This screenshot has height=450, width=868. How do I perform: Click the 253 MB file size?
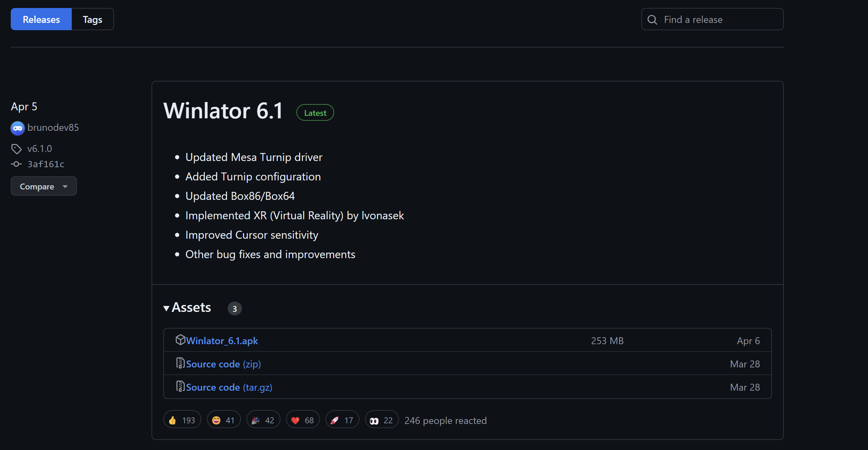(x=607, y=341)
